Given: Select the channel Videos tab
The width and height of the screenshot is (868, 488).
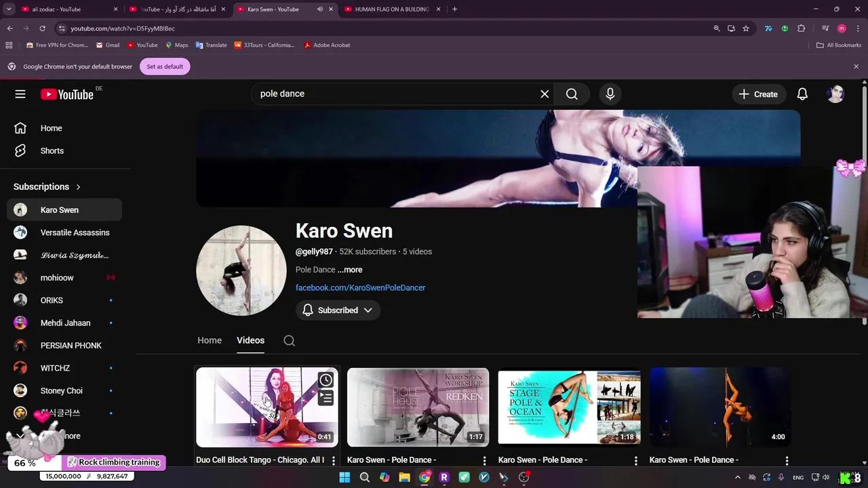Looking at the screenshot, I should click(251, 340).
